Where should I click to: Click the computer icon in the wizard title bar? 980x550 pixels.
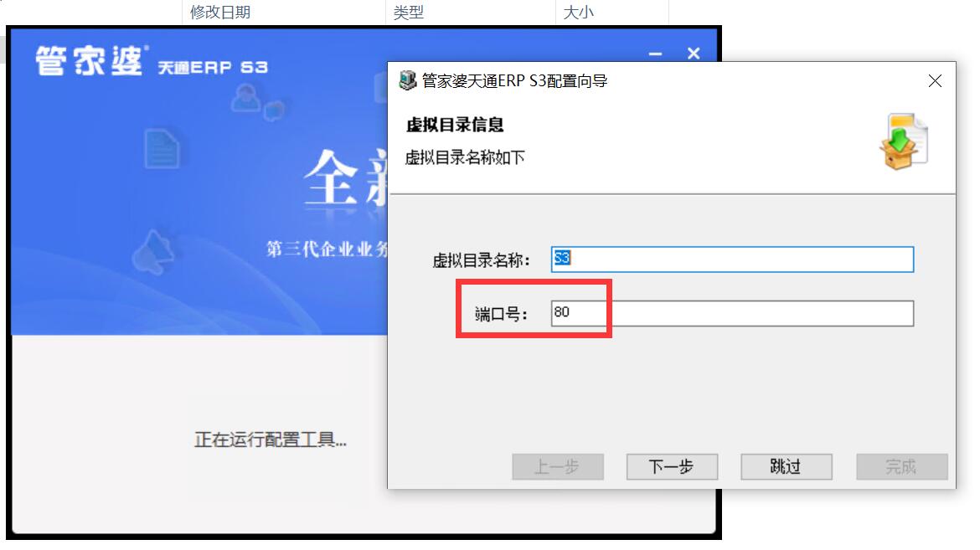[408, 80]
